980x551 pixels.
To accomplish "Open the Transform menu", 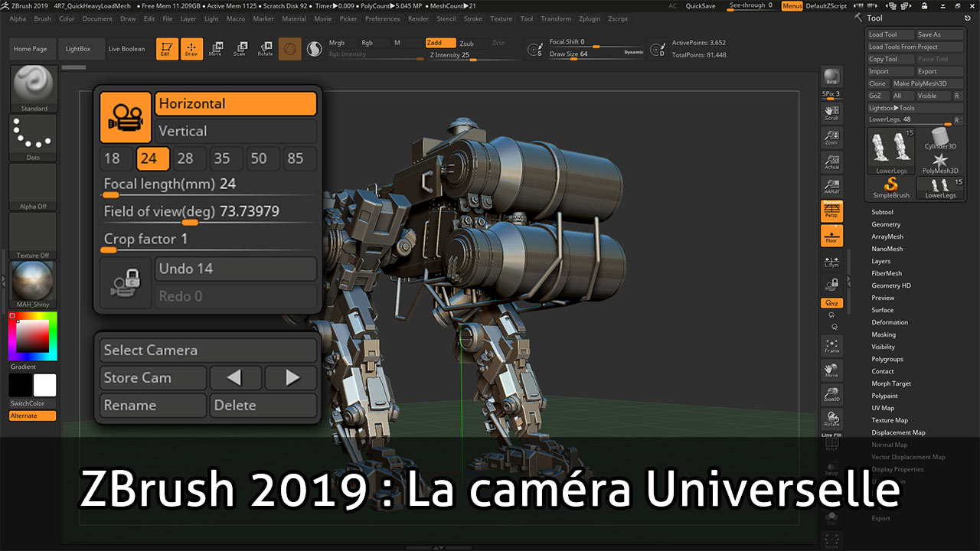I will click(x=556, y=18).
